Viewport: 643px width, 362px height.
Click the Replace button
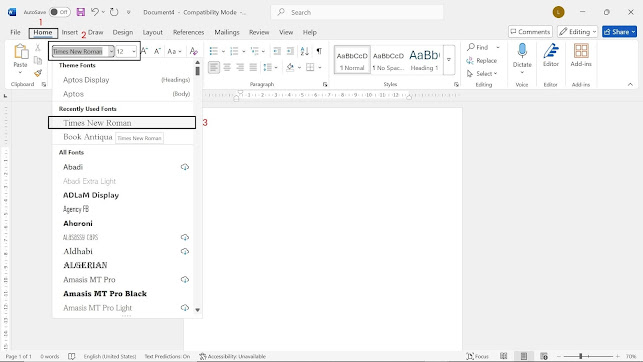[x=482, y=60]
